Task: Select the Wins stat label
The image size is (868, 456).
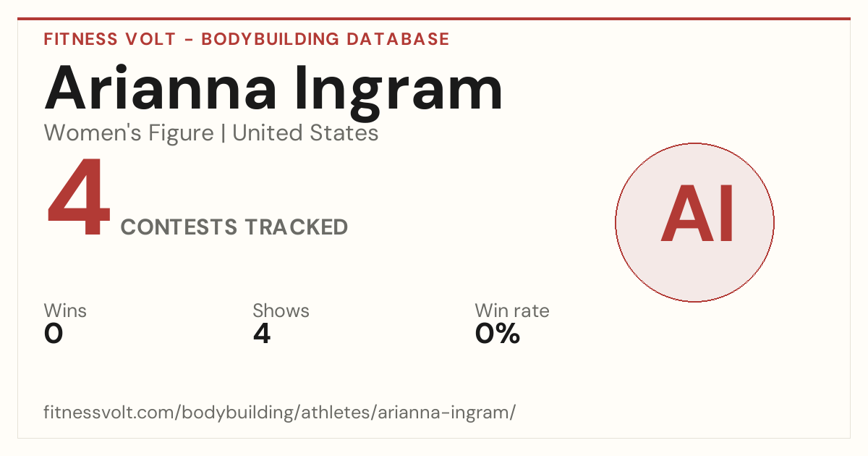Action: tap(65, 311)
